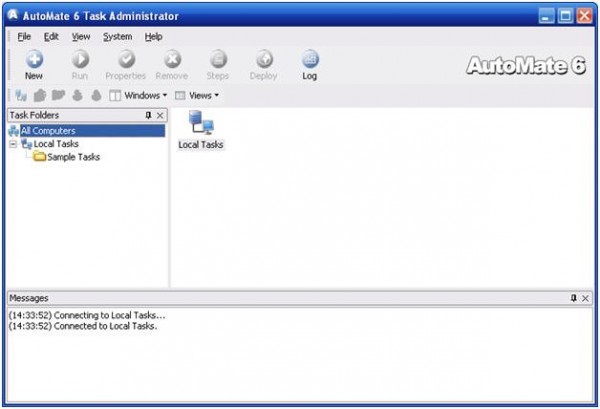Click the Deploy toolbar button
Image resolution: width=600 pixels, height=409 pixels.
point(264,65)
